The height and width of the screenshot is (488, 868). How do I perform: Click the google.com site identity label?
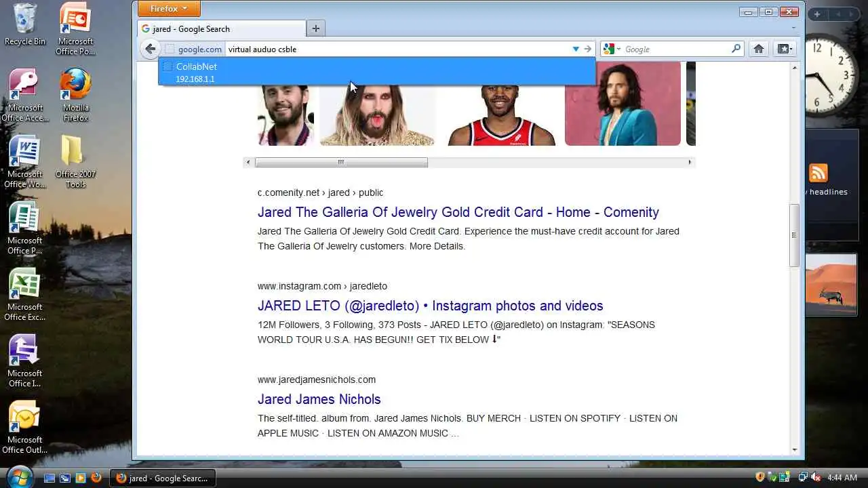click(195, 49)
